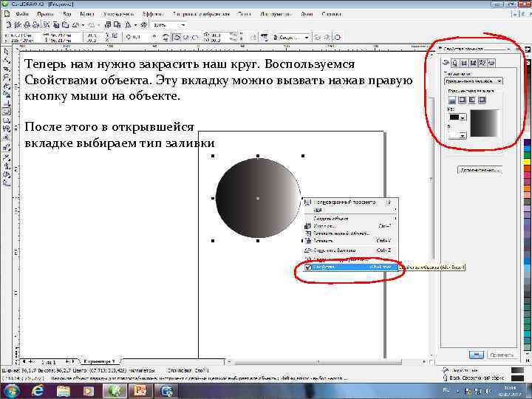Select the Rectangle tool in toolbox
Image resolution: width=532 pixels, height=399 pixels.
(x=7, y=103)
